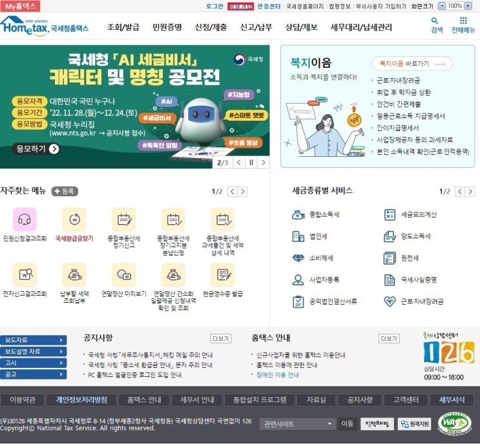This screenshot has width=480, height=448.
Task: Expand the 보도자료 sidebar item
Action: pos(34,340)
